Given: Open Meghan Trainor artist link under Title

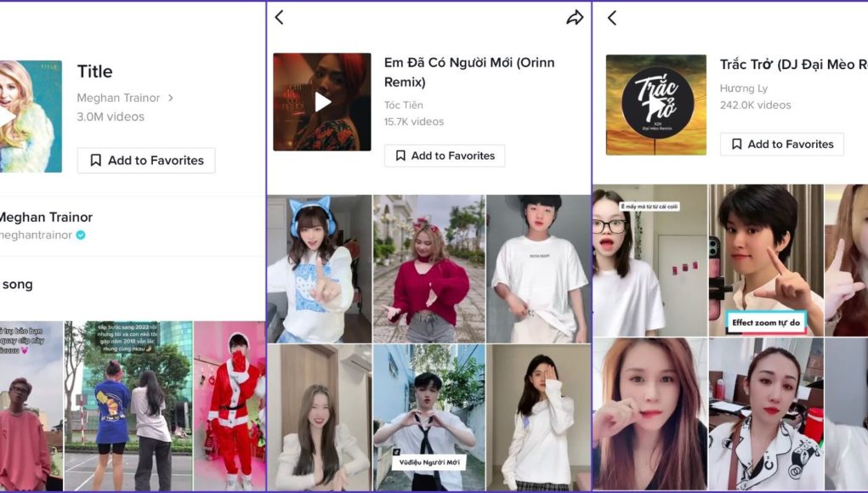Looking at the screenshot, I should click(118, 98).
